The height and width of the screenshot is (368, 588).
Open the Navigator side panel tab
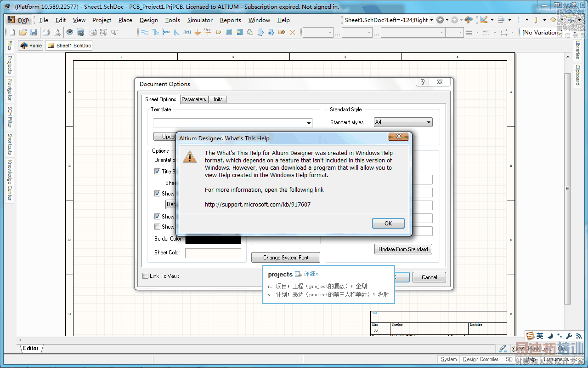10,90
